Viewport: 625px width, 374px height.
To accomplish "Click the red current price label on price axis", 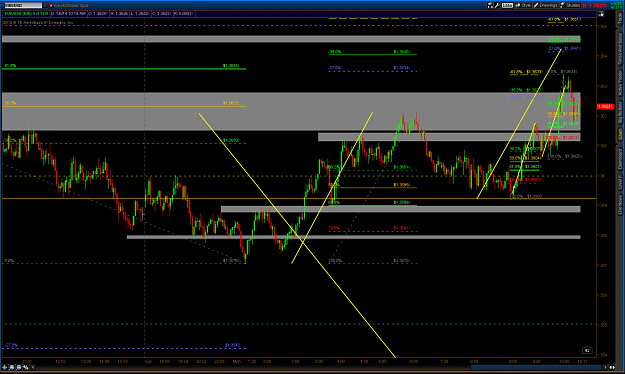I will (605, 106).
